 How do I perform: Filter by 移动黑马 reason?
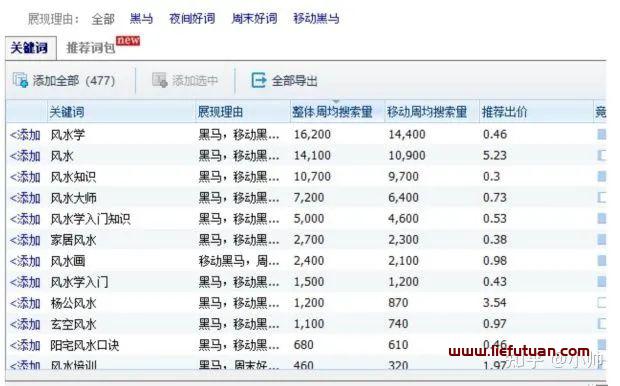316,18
